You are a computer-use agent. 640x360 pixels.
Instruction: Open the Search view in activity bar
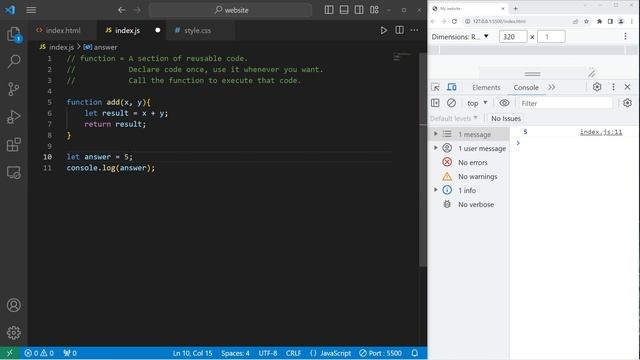pos(13,61)
